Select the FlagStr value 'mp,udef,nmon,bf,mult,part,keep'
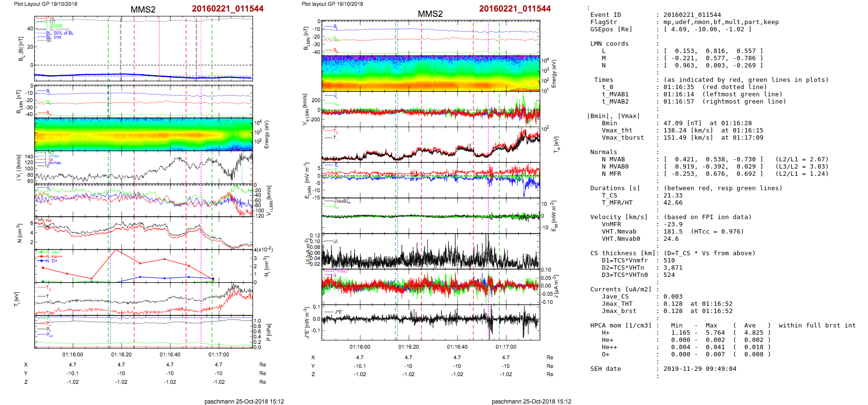The width and height of the screenshot is (868, 405). point(721,22)
